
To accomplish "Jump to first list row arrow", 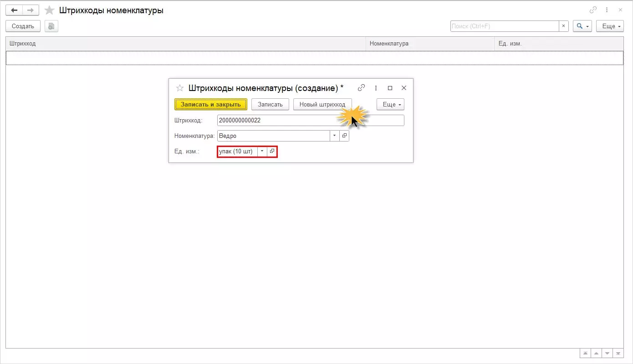I will 584,353.
